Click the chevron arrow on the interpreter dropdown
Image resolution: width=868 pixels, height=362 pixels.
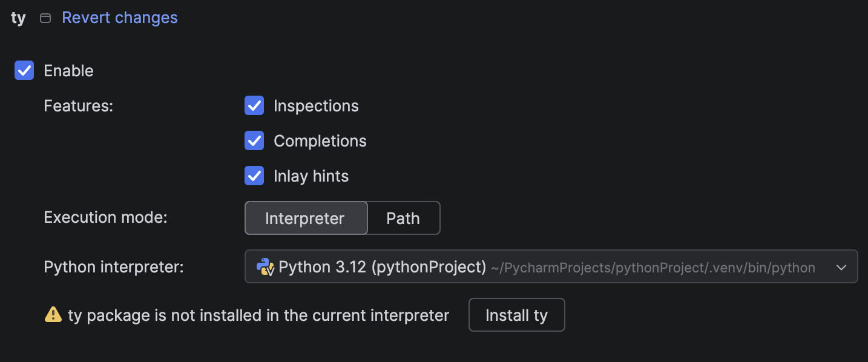coord(843,266)
